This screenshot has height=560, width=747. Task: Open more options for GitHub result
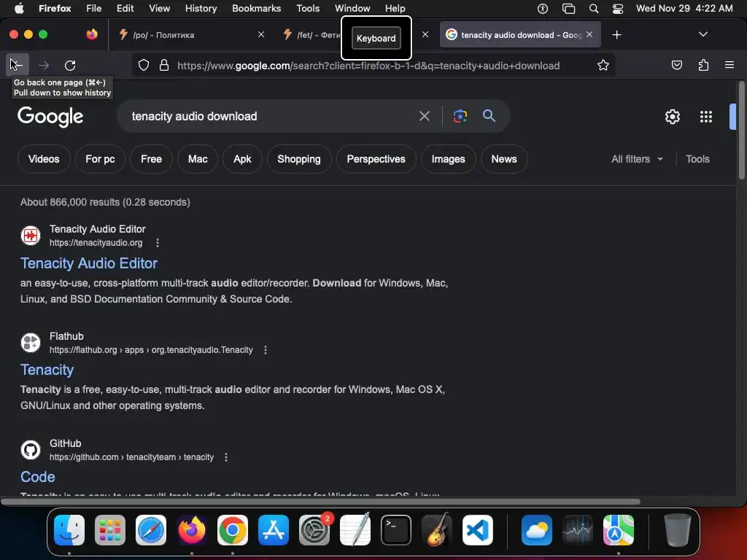226,457
